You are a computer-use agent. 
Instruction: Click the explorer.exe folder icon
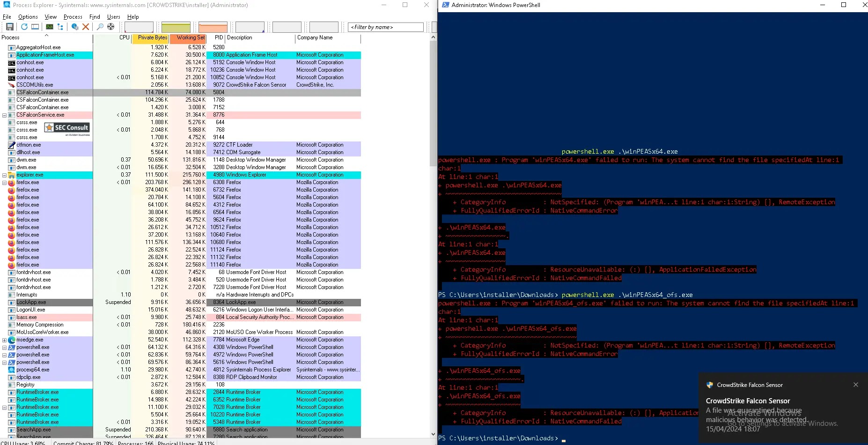point(12,175)
